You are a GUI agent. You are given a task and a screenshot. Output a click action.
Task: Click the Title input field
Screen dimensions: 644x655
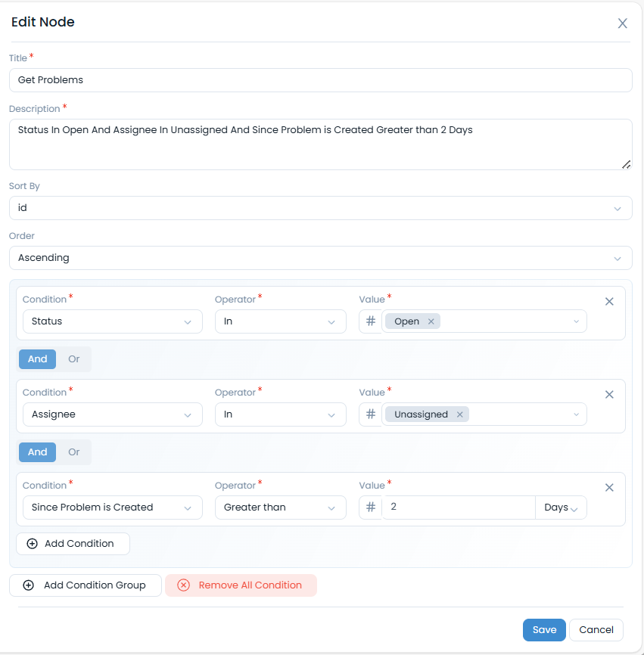320,80
